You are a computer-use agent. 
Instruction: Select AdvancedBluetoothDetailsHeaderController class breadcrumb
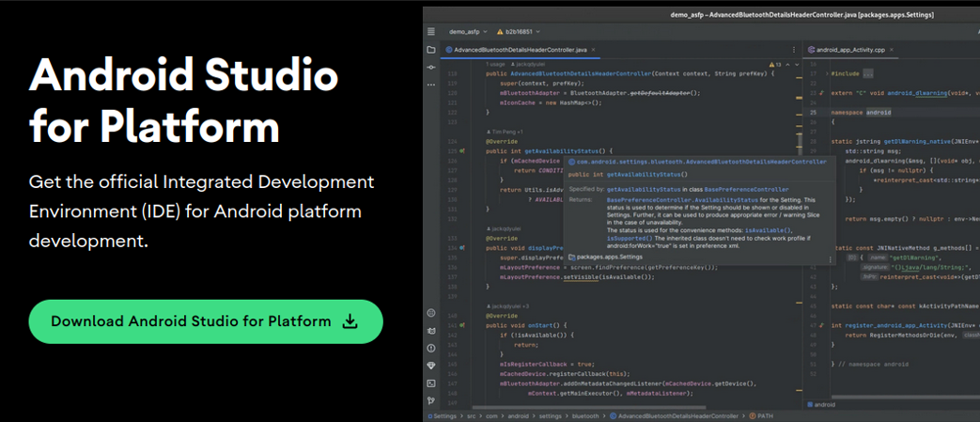(x=673, y=415)
